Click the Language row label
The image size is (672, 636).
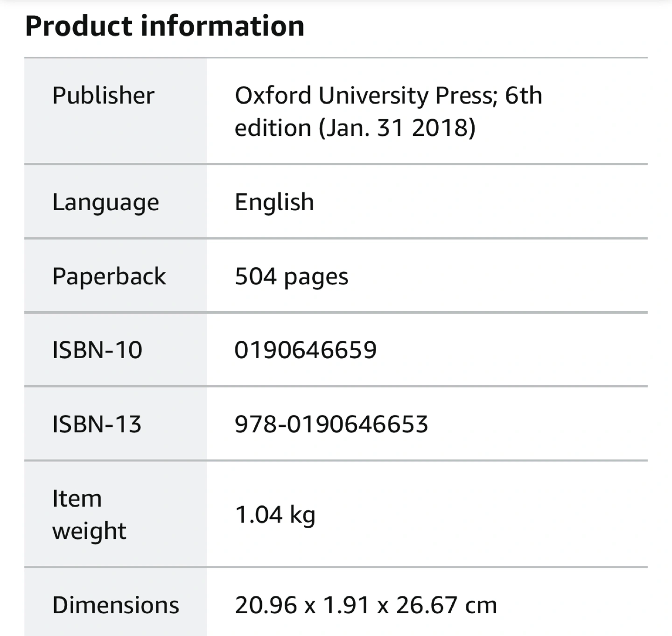coord(105,202)
